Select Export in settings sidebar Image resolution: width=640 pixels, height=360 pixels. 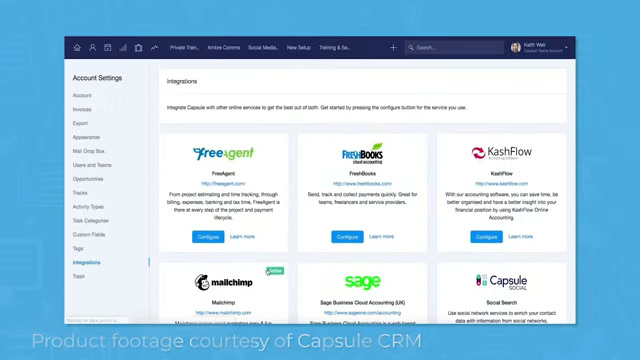80,123
